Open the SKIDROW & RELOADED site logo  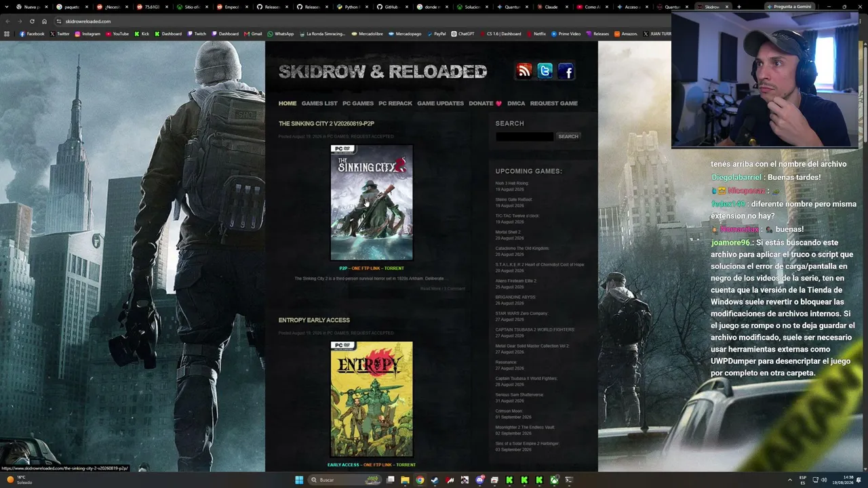(x=382, y=71)
